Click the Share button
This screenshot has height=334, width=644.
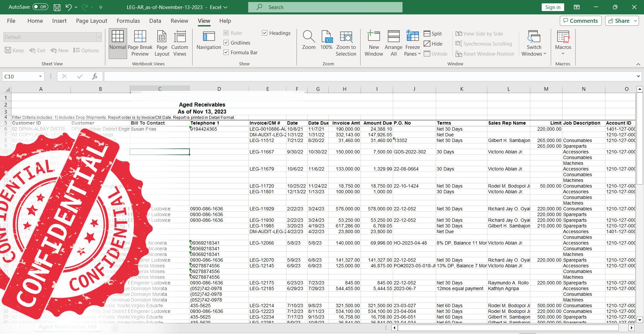pos(619,21)
